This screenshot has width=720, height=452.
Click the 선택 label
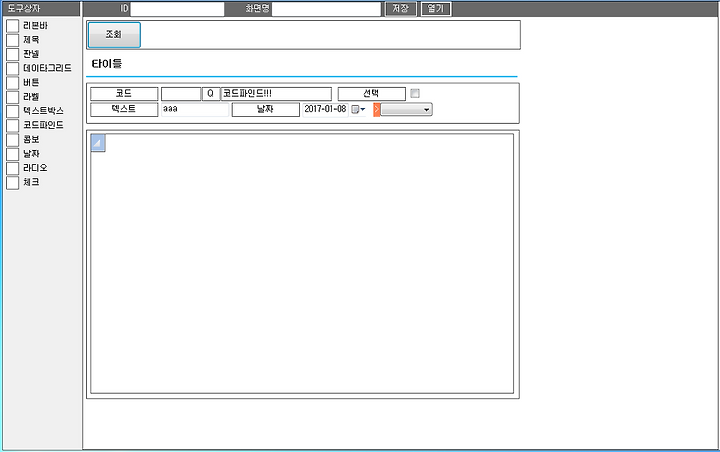click(x=371, y=94)
